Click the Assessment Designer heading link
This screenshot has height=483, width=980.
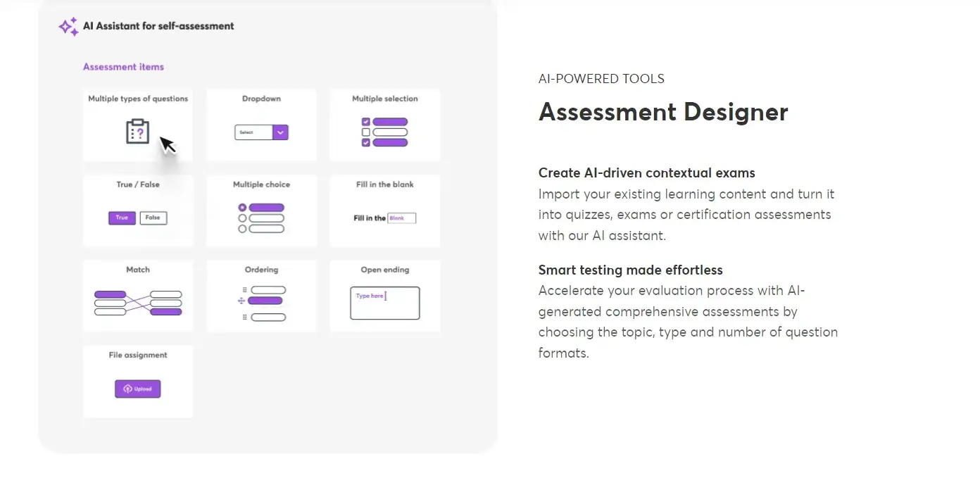point(663,112)
